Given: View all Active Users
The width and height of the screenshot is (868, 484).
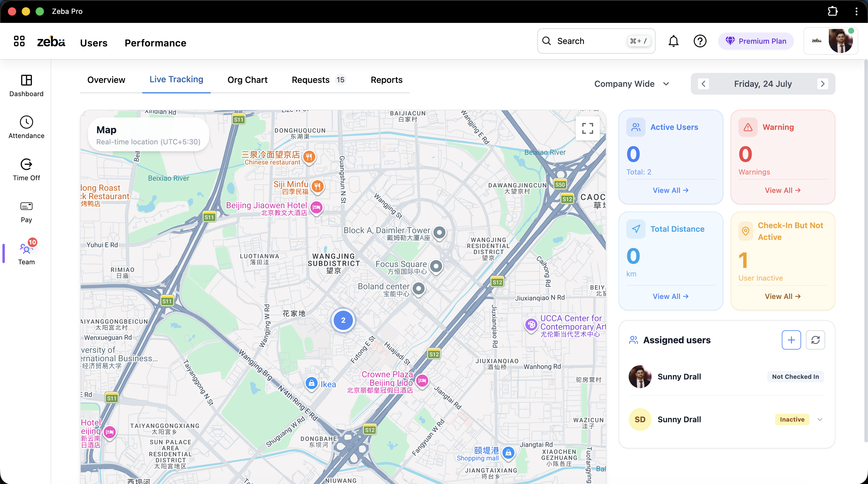Looking at the screenshot, I should [x=671, y=190].
